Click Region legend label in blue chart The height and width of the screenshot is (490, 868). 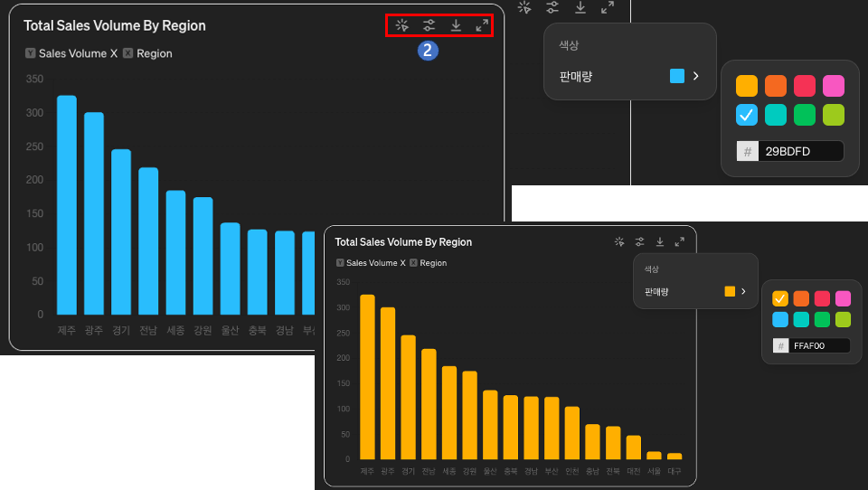(x=155, y=53)
